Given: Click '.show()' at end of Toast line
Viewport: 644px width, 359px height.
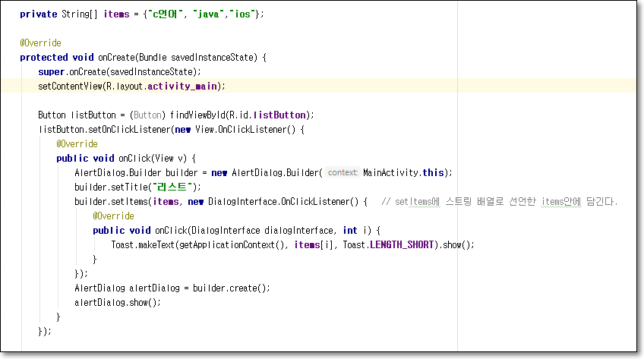Looking at the screenshot, I should pyautogui.click(x=455, y=245).
